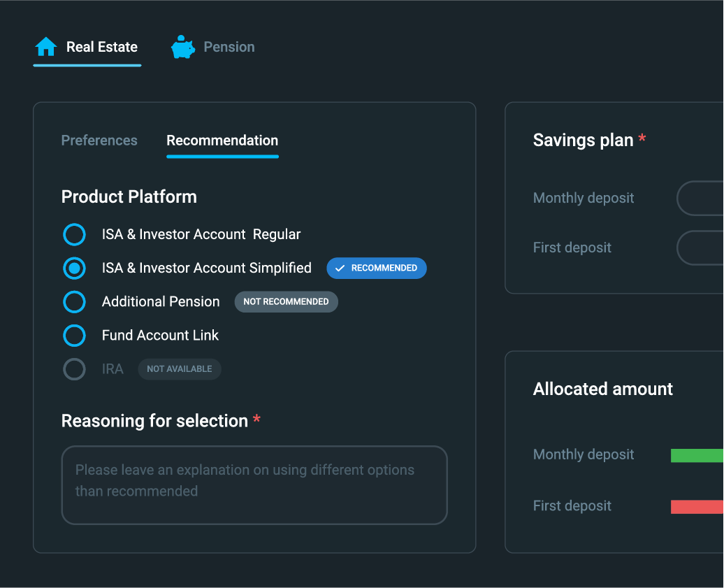The height and width of the screenshot is (588, 724).
Task: Click the Allocated amount heading
Action: click(x=603, y=389)
